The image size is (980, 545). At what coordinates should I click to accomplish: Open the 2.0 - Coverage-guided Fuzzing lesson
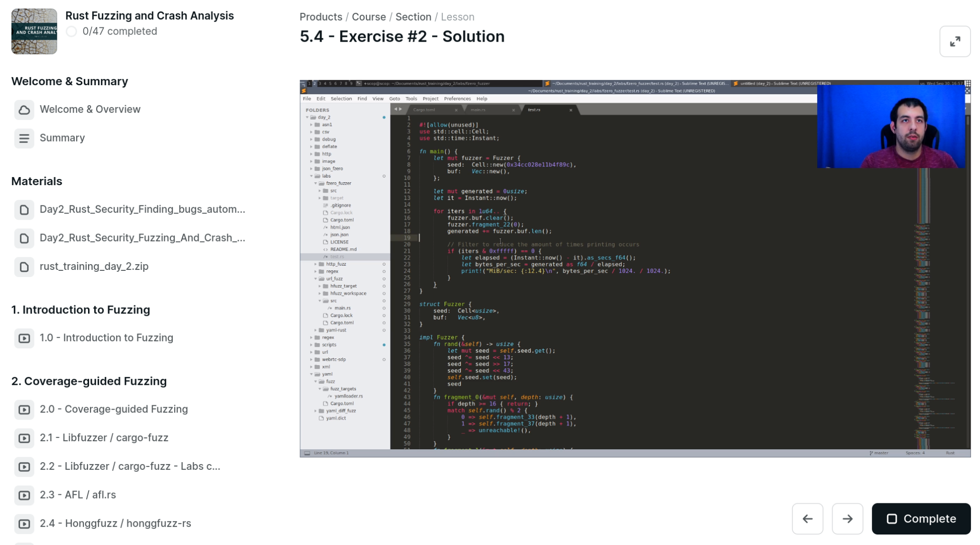pos(113,409)
